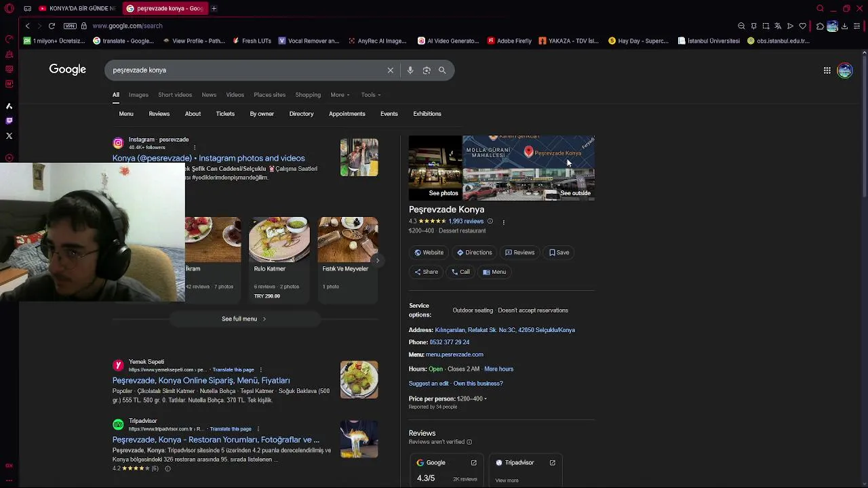Go back to previous page
The height and width of the screenshot is (488, 868).
tap(27, 26)
